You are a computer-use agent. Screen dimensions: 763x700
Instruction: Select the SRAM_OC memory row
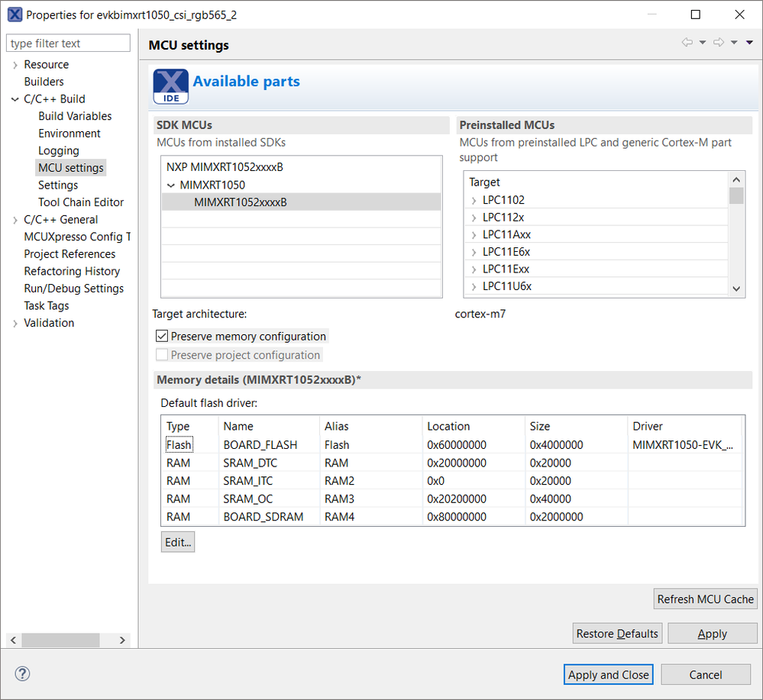coord(452,499)
